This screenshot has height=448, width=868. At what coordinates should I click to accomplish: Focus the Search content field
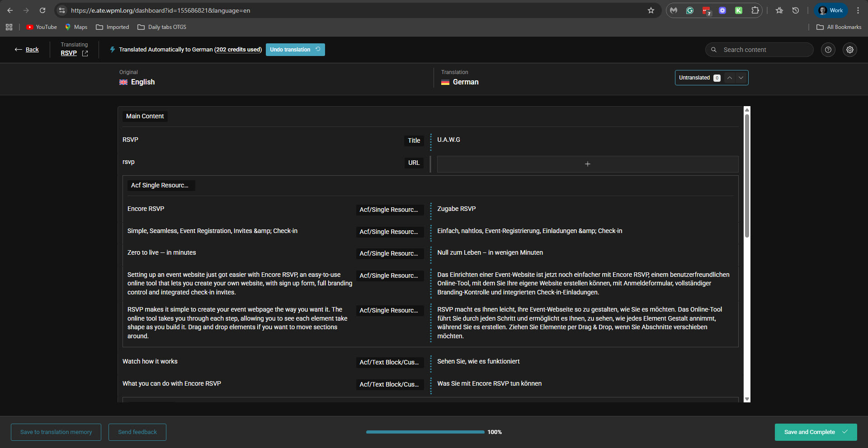click(x=759, y=50)
